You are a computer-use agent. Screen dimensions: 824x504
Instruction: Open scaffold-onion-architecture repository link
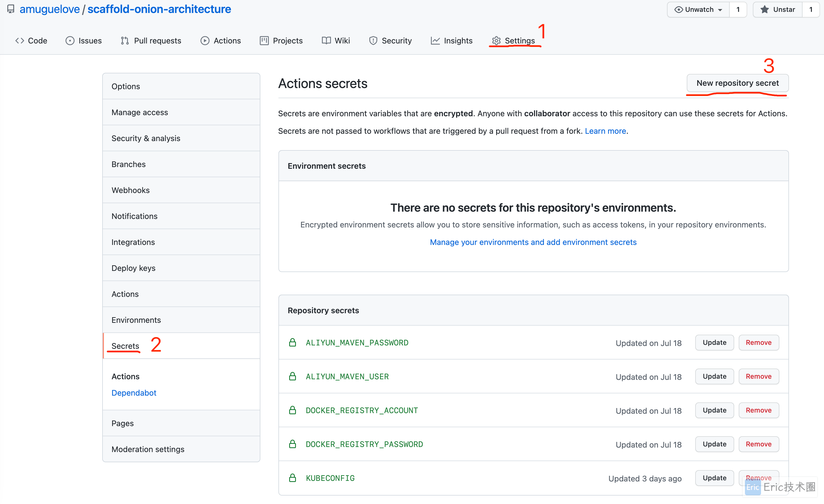(x=159, y=9)
